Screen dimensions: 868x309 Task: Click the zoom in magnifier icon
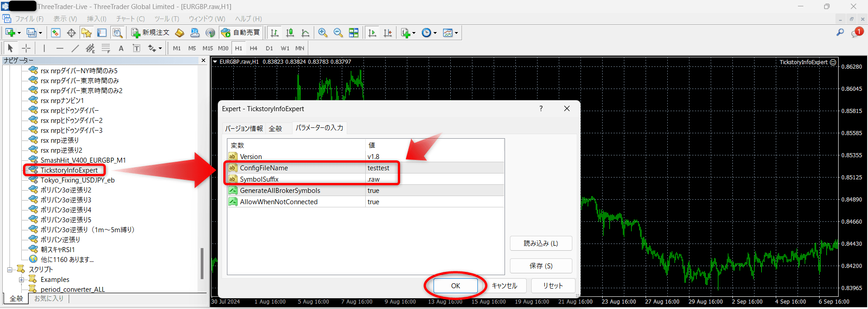(322, 33)
